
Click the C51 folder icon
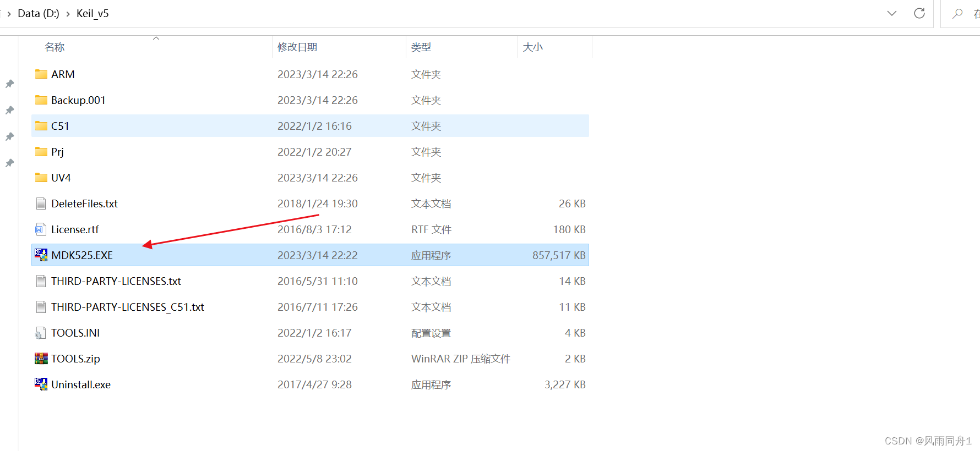click(x=41, y=126)
